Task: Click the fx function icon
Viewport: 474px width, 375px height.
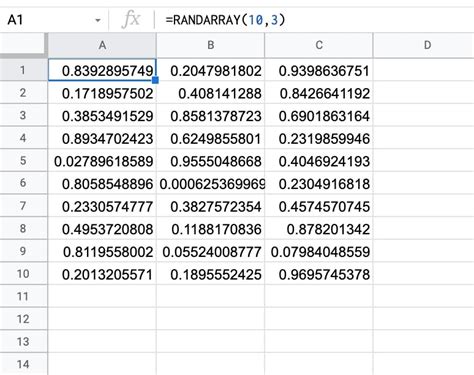Action: pos(131,20)
